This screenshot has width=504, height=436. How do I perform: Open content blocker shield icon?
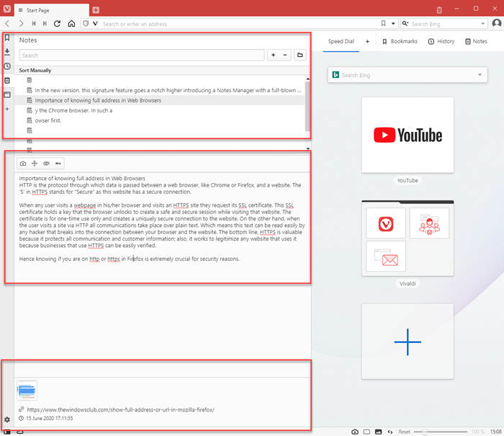86,24
